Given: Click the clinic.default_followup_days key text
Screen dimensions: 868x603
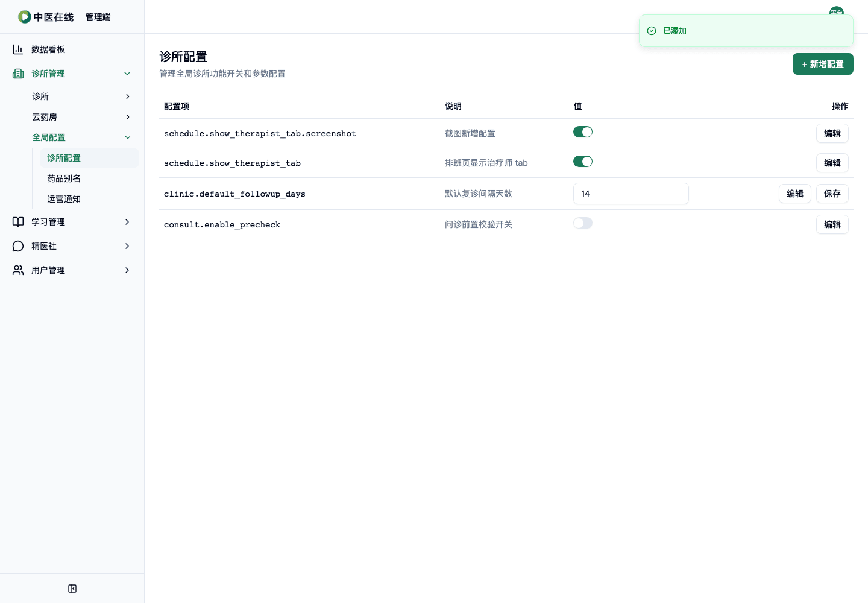Looking at the screenshot, I should coord(234,194).
